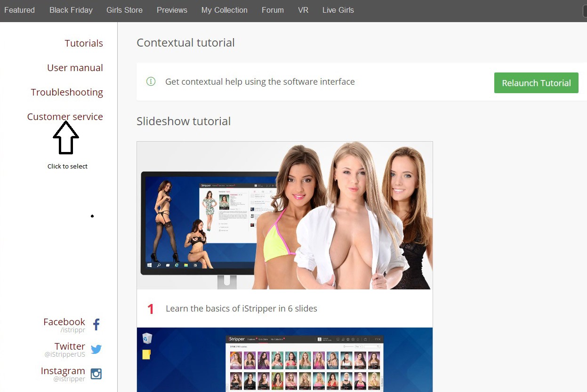Viewport: 587px width, 392px height.
Task: Select the VR menu item
Action: pos(303,10)
